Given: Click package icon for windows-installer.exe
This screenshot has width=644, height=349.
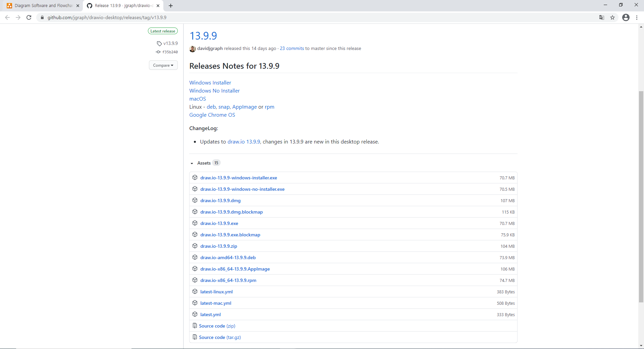Looking at the screenshot, I should pos(195,177).
